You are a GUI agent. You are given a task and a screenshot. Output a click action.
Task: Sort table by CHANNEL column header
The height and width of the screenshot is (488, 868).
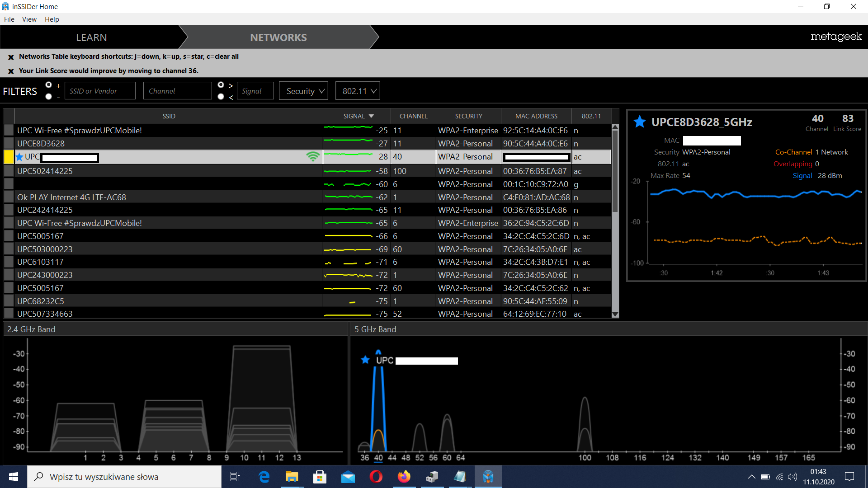click(413, 116)
